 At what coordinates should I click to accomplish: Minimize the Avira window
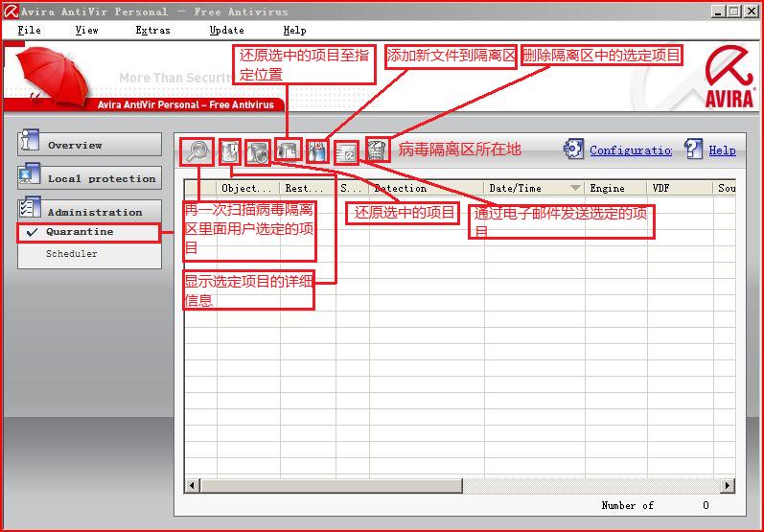(x=718, y=12)
